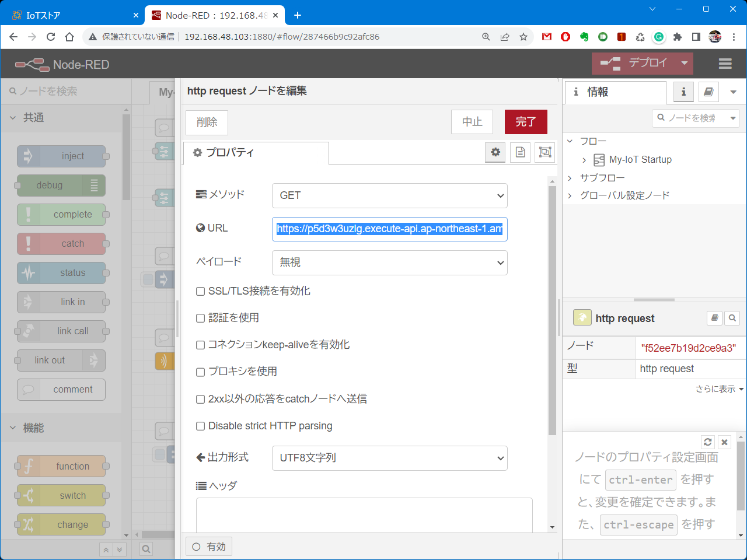The height and width of the screenshot is (560, 747).
Task: Open sidebar tab list dropdown arrow
Action: click(734, 92)
